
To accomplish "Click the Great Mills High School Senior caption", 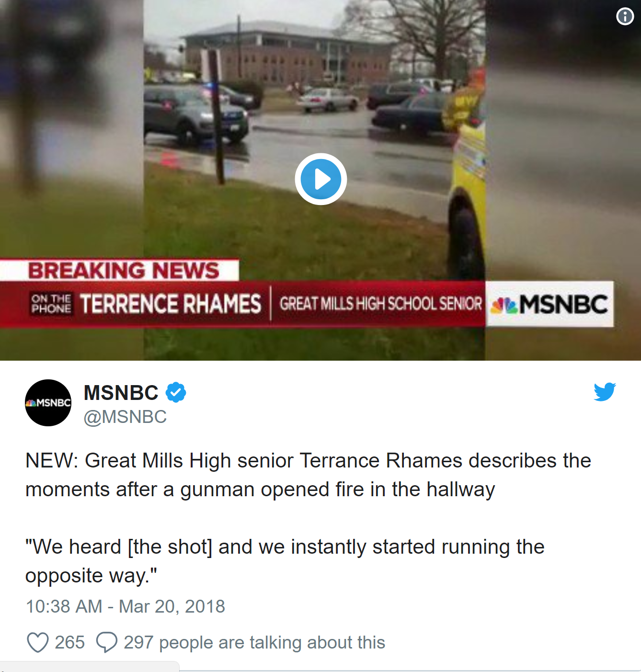I will point(381,304).
